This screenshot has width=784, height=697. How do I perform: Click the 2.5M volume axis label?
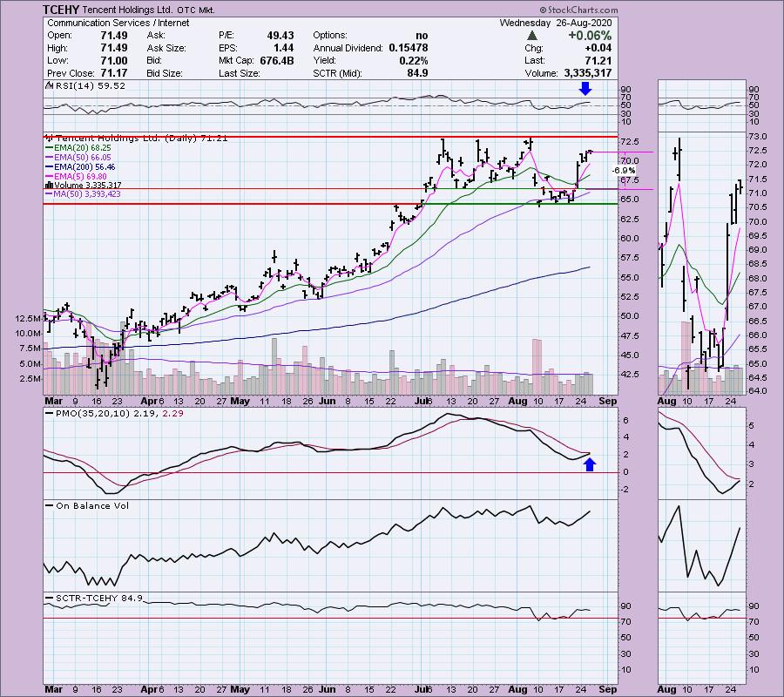point(30,378)
